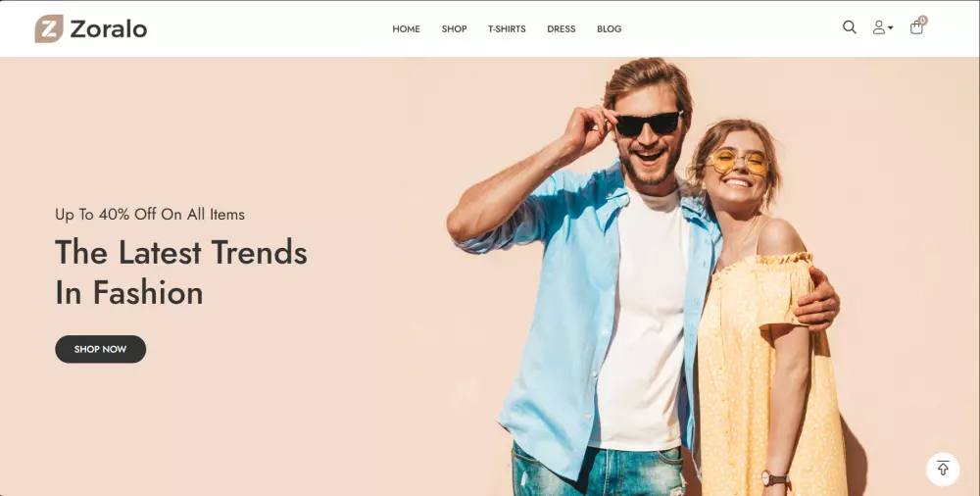Open the DRESS category menu
The height and width of the screenshot is (496, 980).
pos(562,28)
